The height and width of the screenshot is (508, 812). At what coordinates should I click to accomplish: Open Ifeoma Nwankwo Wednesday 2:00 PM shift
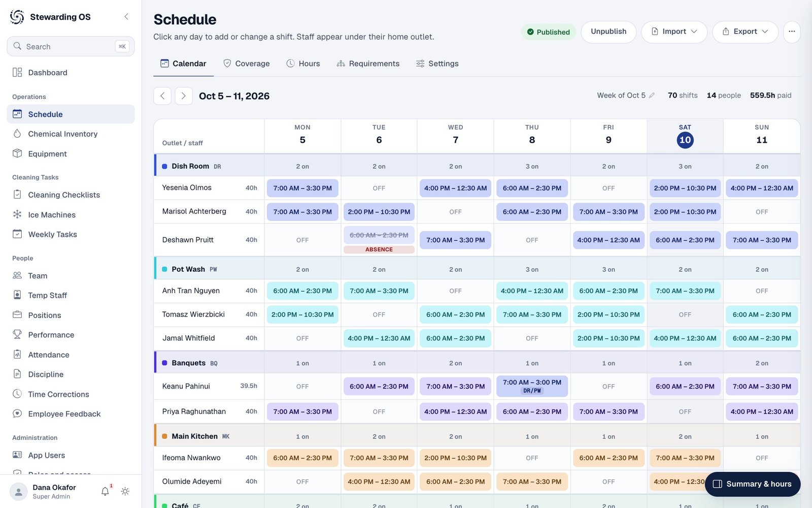[455, 458]
